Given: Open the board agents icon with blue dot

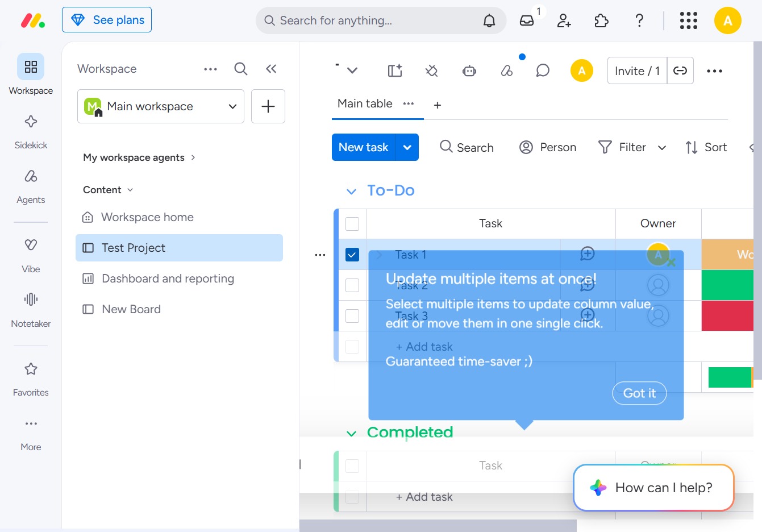Looking at the screenshot, I should point(507,71).
